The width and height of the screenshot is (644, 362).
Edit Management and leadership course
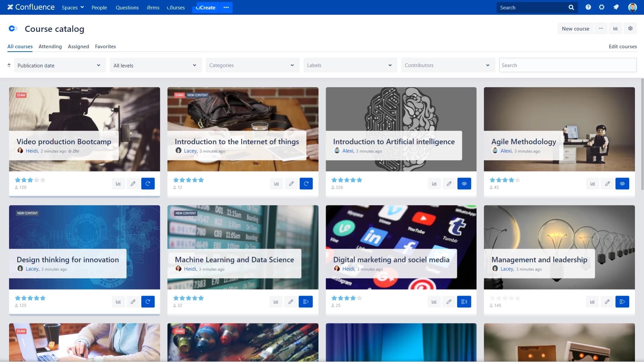pyautogui.click(x=607, y=302)
